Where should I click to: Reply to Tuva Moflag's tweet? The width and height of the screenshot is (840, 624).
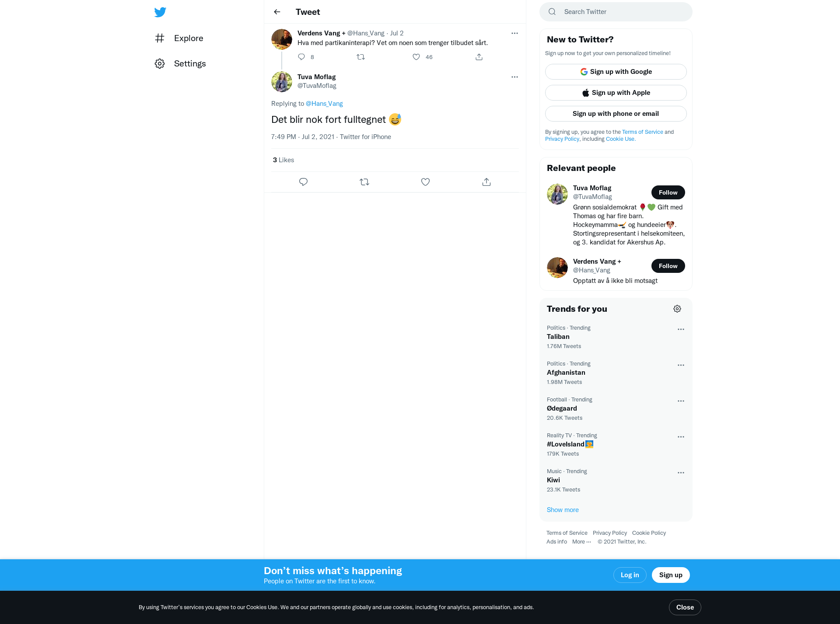tap(303, 182)
